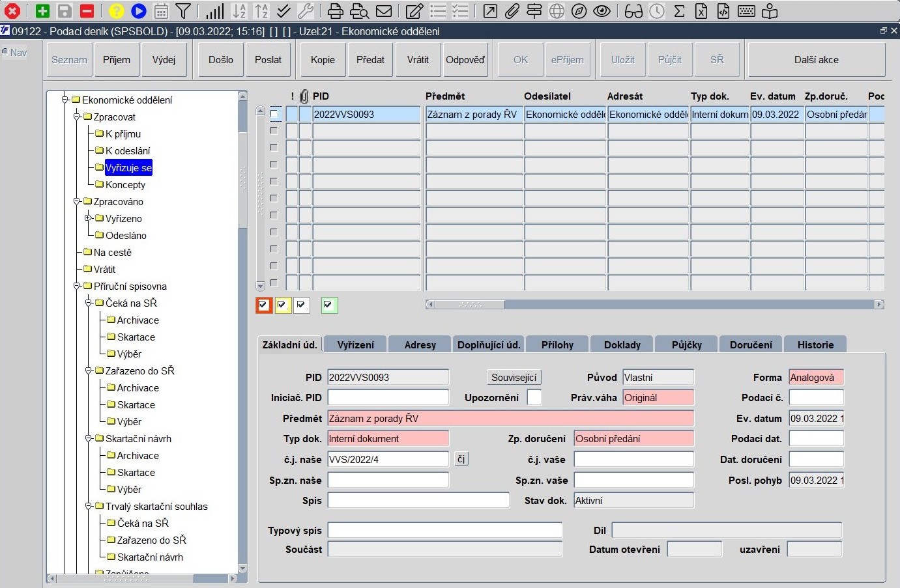Collapse the Čeká na SŘ node
Screen dimensions: 900x588
coord(88,303)
